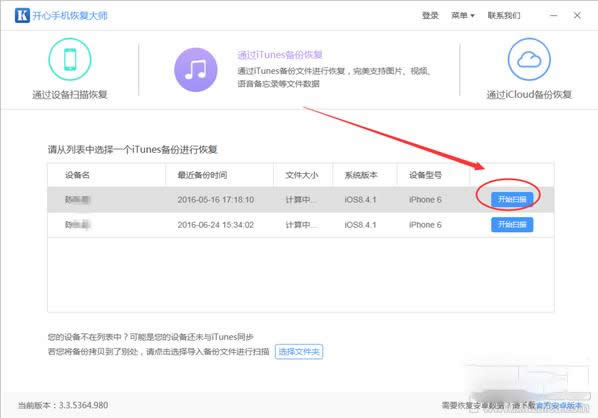Choose the iCloud backup recovery cloud icon
Image resolution: width=598 pixels, height=418 pixels.
point(529,59)
